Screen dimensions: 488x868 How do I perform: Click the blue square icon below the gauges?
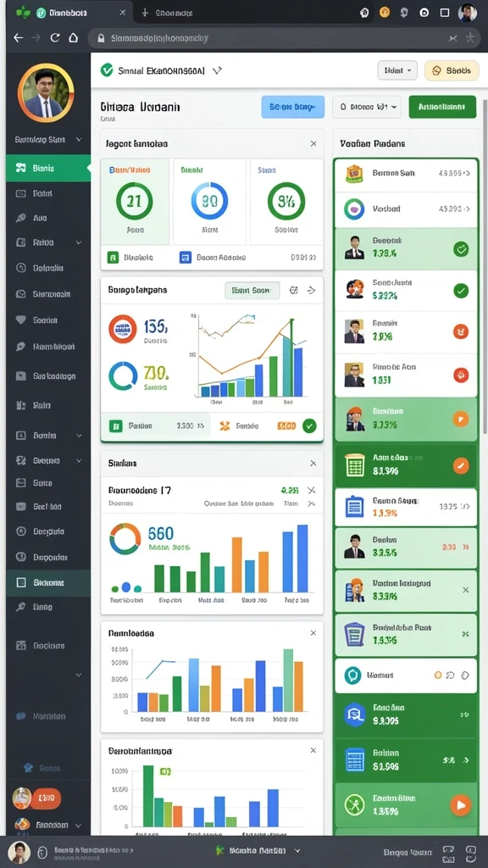(186, 258)
